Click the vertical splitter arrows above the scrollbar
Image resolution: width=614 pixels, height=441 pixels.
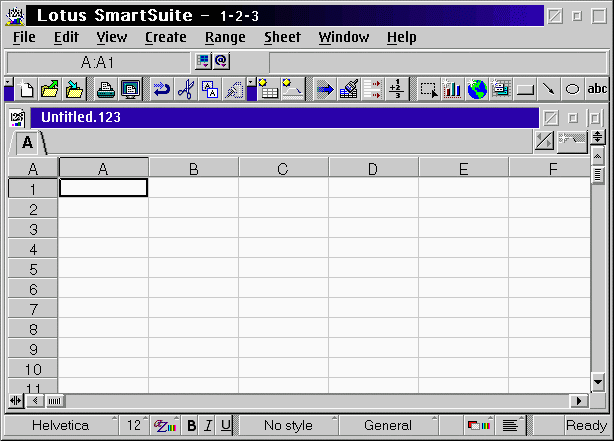pos(598,137)
